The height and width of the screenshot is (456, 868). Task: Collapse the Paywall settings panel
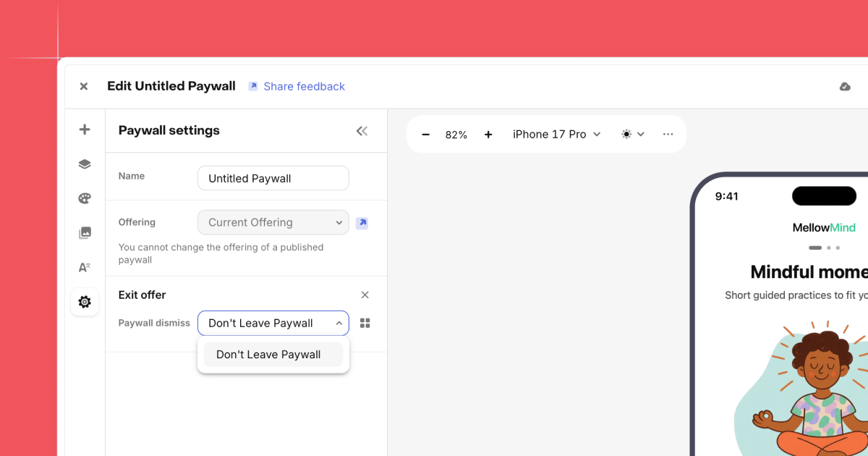[362, 131]
